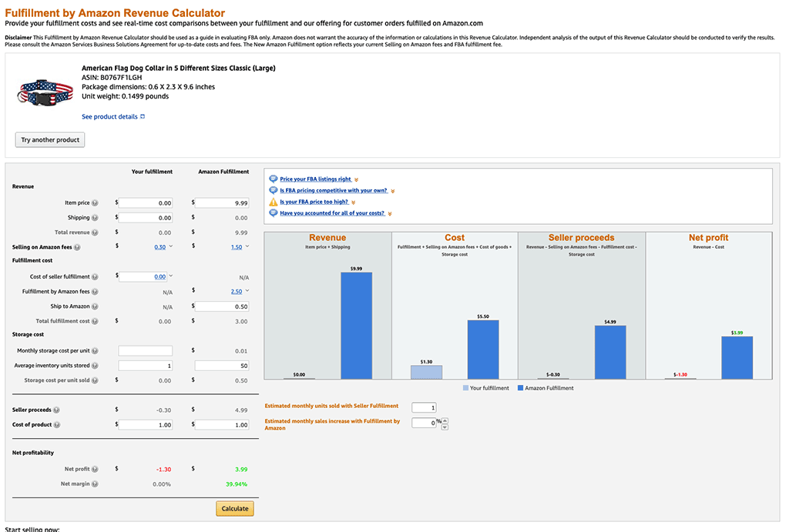Click speech bubble icon beside accounted for all costs tip
Screen dimensions: 789x532
point(274,213)
